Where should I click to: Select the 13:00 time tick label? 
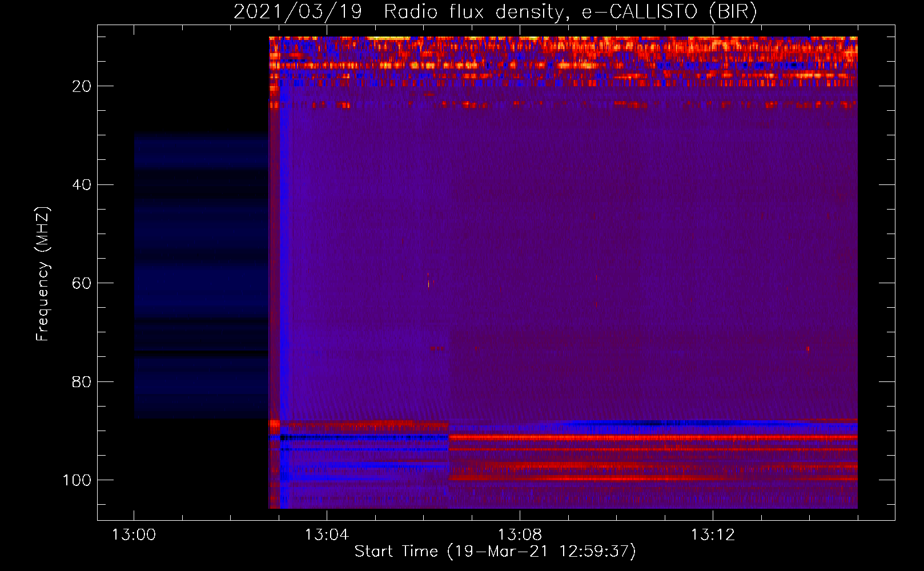tap(134, 535)
